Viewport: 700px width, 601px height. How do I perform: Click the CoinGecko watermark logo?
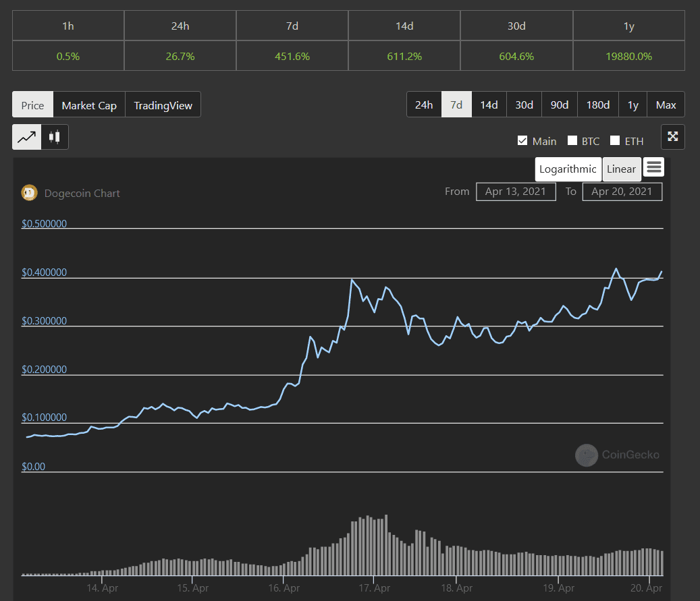click(x=586, y=455)
